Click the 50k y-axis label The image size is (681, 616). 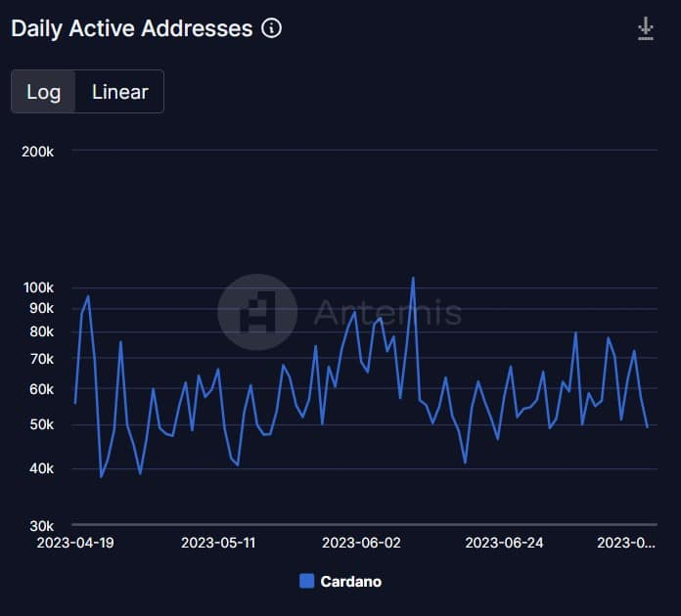[x=42, y=424]
